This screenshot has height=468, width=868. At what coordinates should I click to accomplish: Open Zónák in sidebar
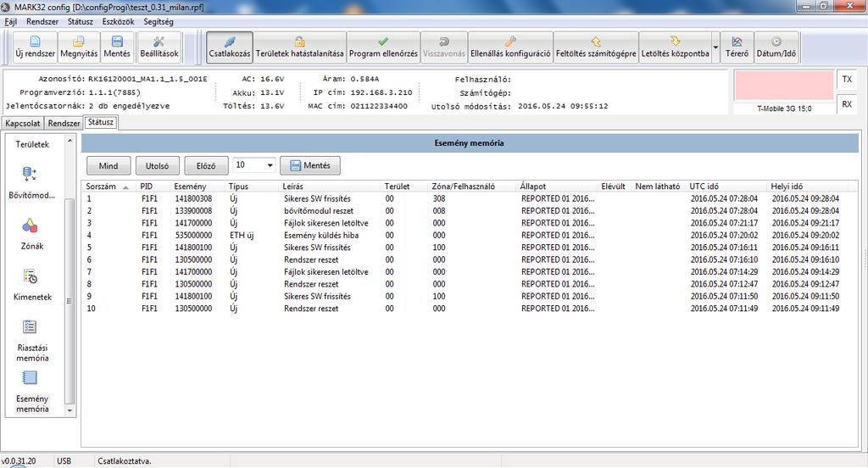point(31,234)
